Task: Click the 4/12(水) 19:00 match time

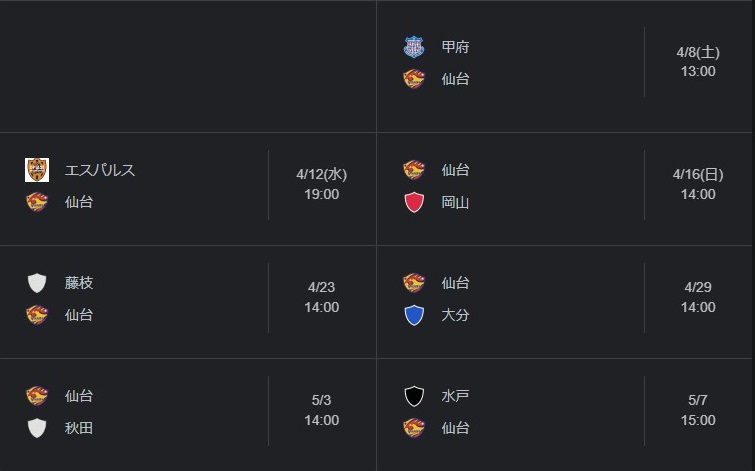Action: (x=321, y=184)
